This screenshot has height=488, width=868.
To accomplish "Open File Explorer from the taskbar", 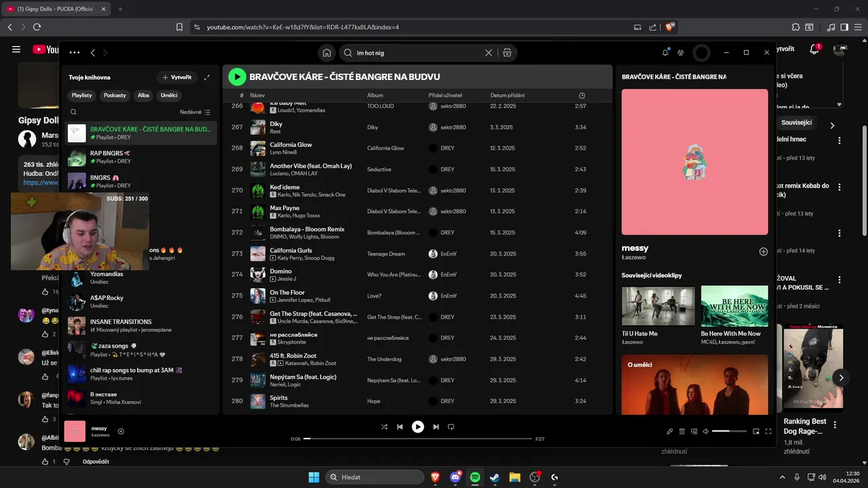I will click(x=515, y=477).
